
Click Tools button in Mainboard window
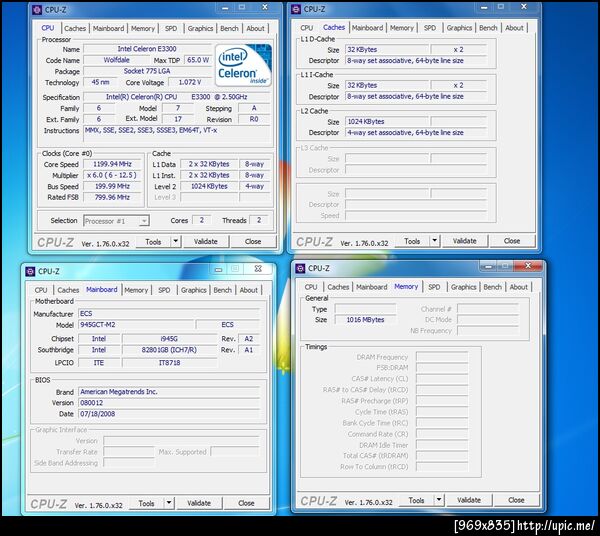146,503
